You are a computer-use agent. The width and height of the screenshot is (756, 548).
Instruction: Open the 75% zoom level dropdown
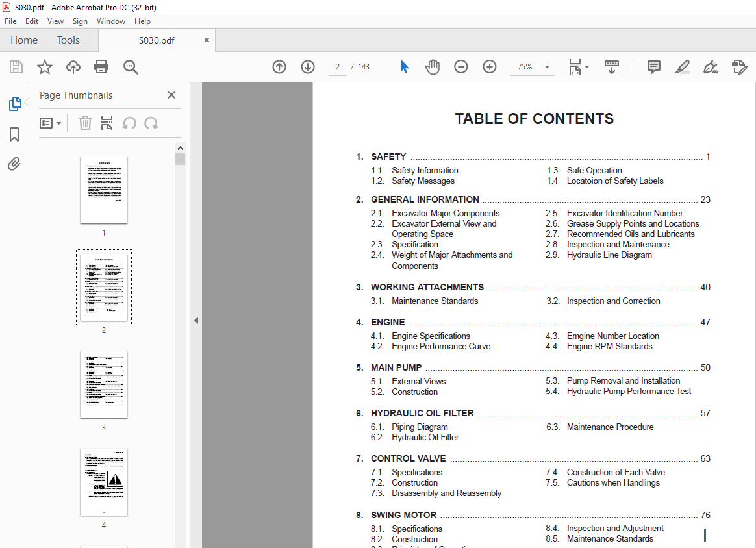click(x=546, y=67)
